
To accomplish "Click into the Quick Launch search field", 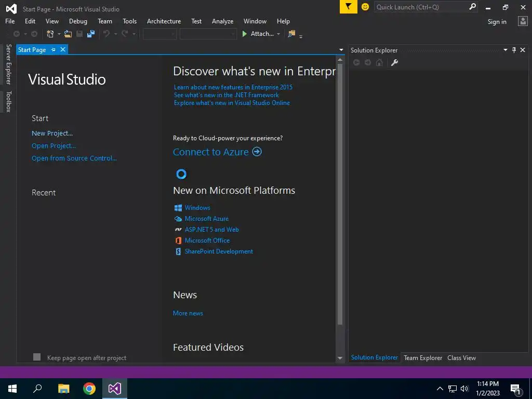I will [421, 7].
